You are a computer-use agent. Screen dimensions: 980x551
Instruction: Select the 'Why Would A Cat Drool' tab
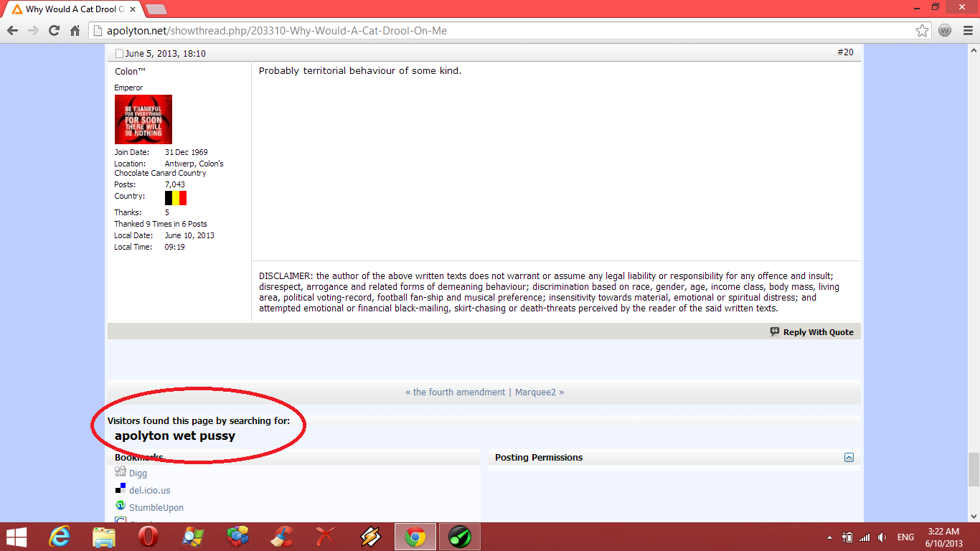[x=72, y=10]
